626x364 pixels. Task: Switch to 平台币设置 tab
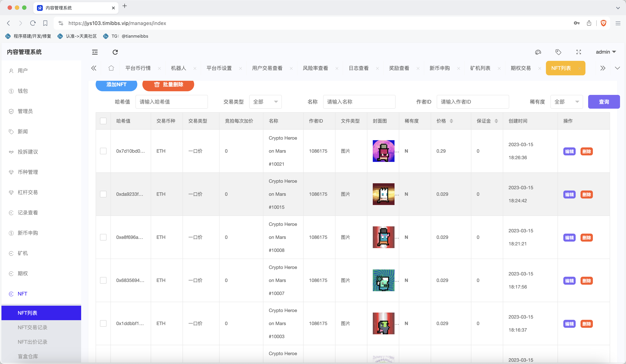[x=219, y=68]
